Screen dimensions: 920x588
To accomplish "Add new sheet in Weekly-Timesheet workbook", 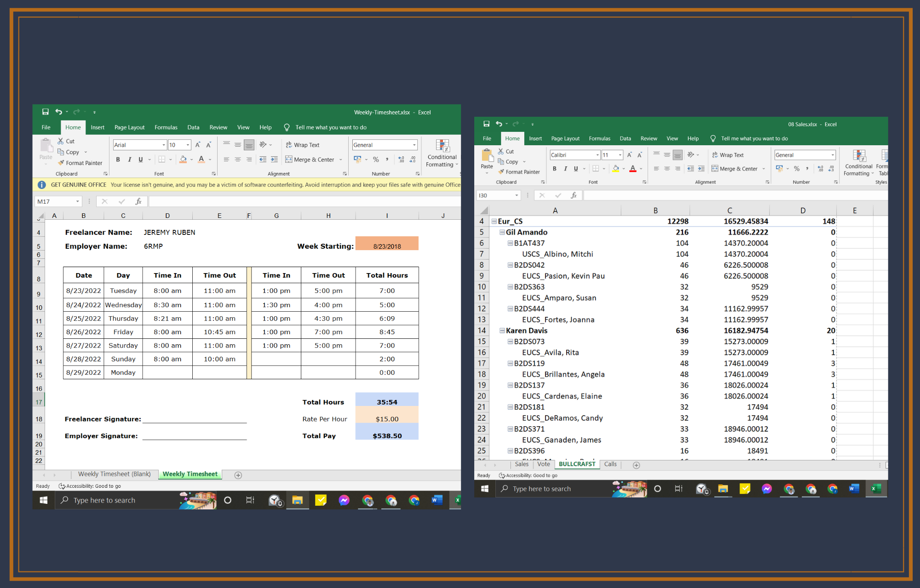I will tap(238, 475).
